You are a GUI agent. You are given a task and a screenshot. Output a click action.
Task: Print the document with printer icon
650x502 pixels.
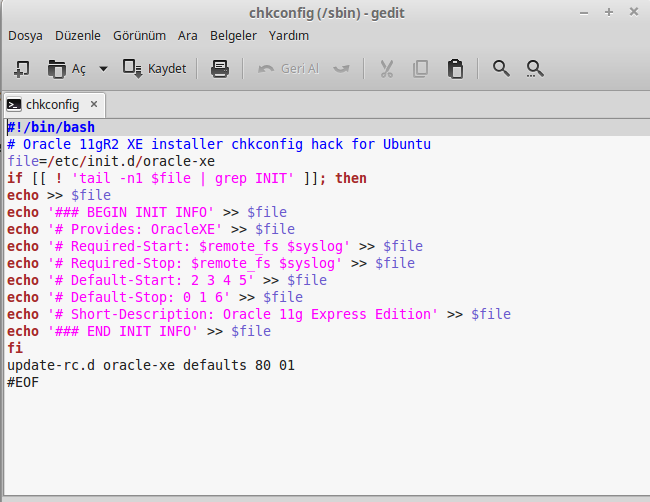coord(220,69)
